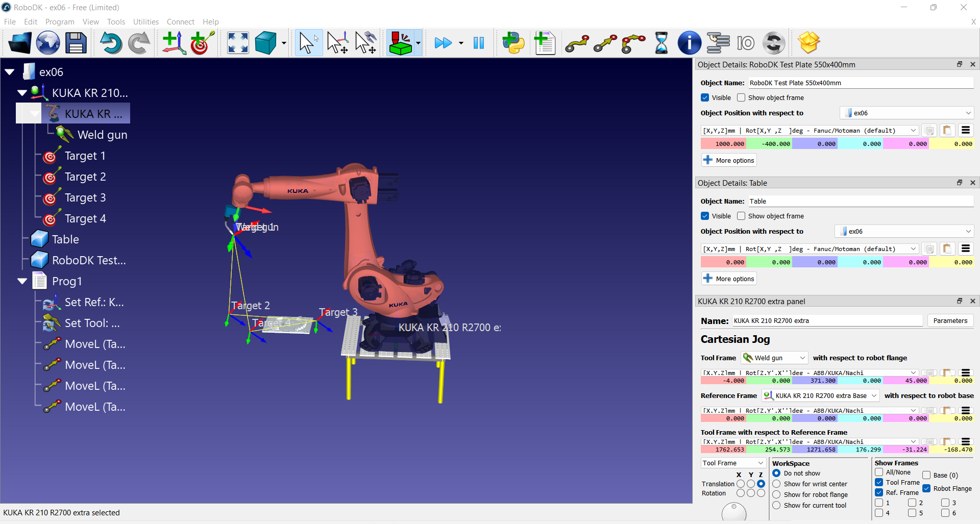Select Show for current tool radio

[x=776, y=505]
